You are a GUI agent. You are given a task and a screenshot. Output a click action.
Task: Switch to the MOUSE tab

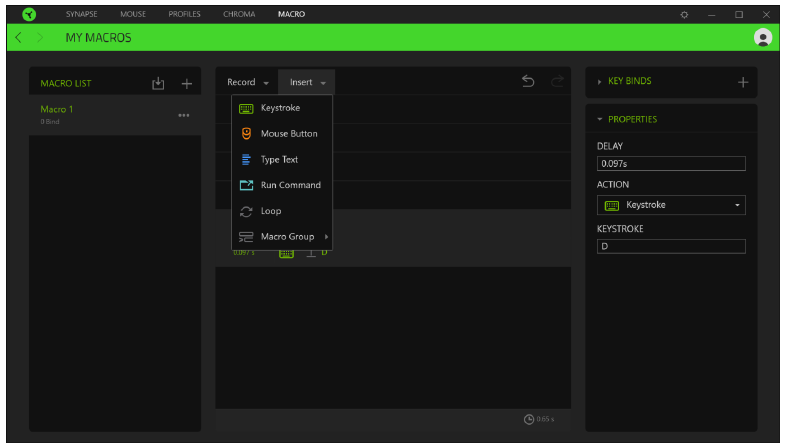[x=133, y=14]
